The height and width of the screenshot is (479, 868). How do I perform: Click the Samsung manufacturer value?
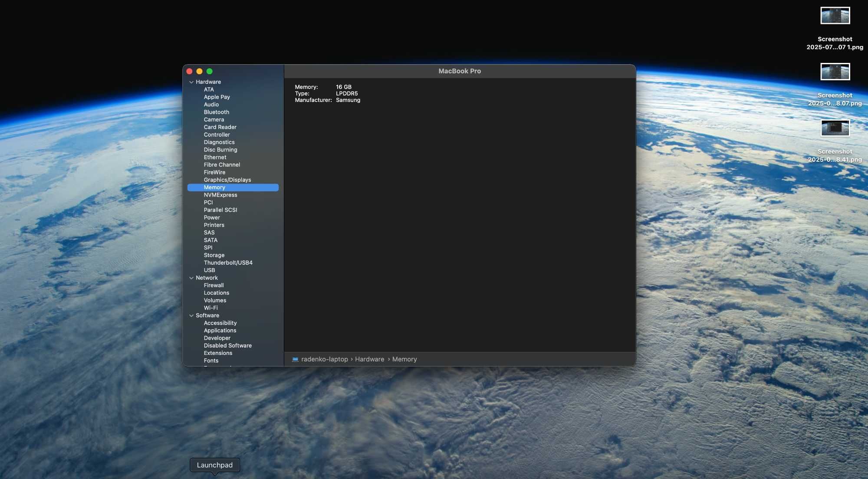[x=348, y=100]
